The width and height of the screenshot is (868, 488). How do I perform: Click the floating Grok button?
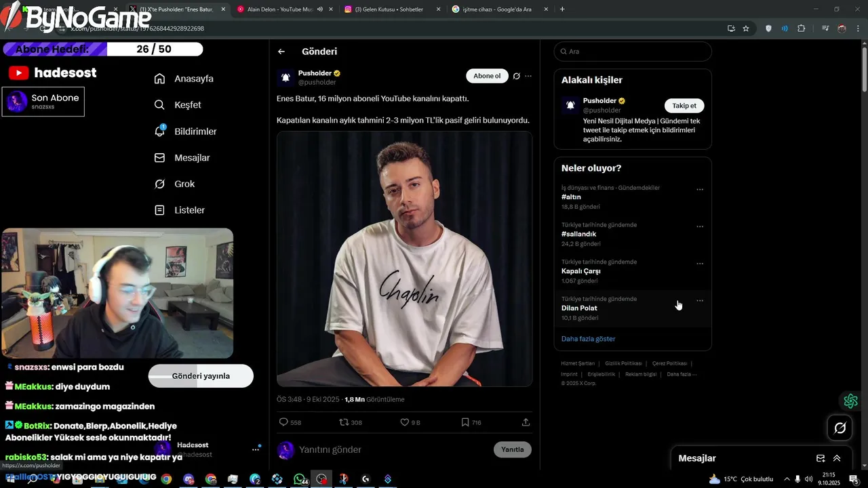[x=840, y=428]
